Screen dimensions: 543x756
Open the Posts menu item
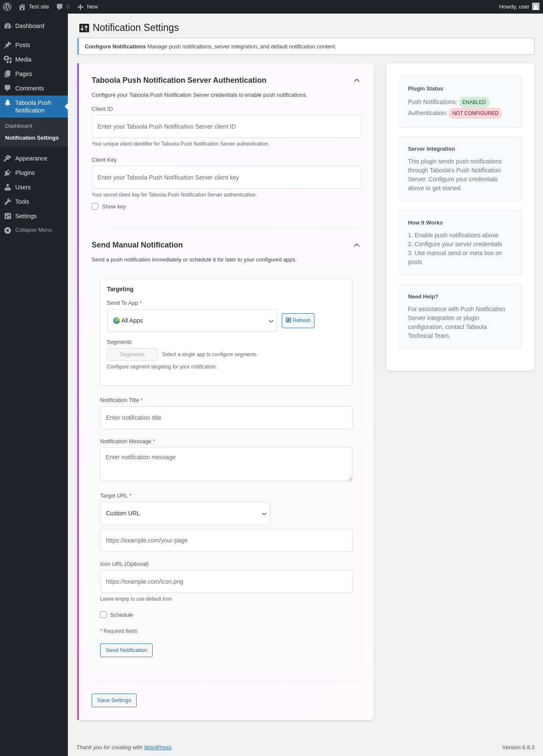tap(34, 45)
